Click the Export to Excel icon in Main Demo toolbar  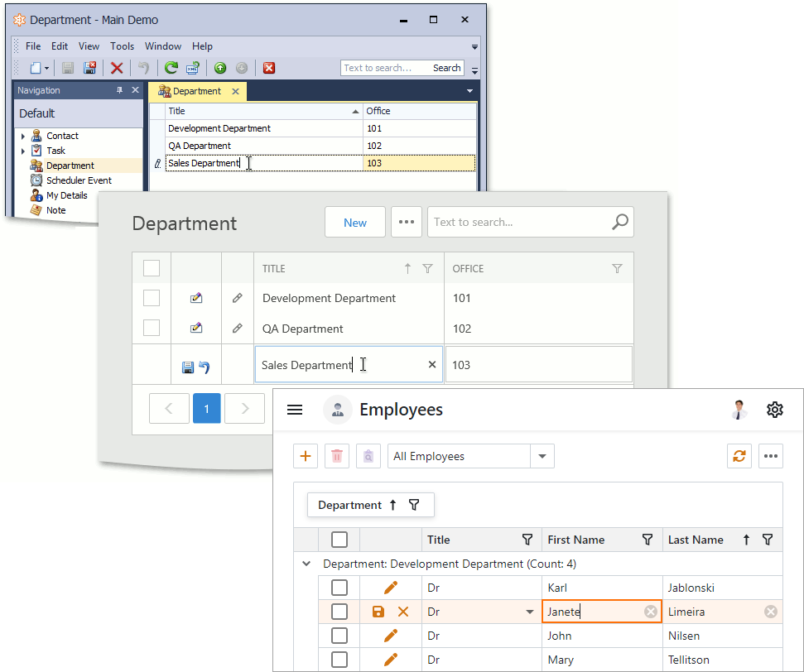(193, 68)
